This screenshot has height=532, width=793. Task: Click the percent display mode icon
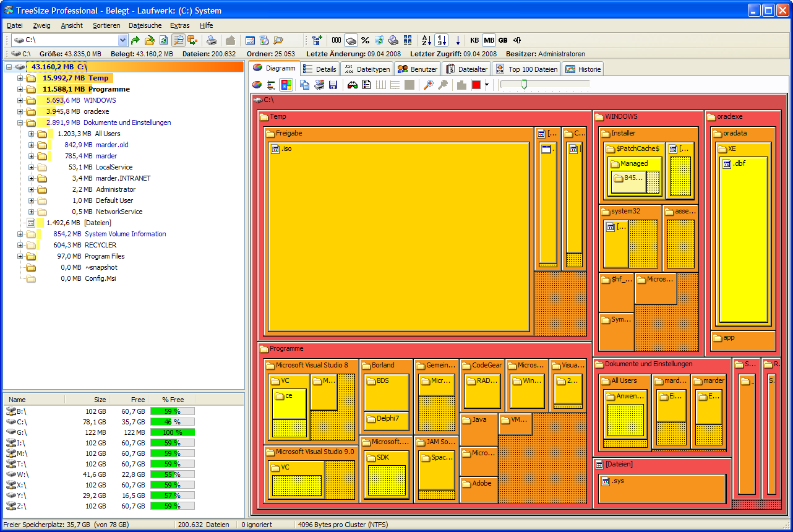pos(365,40)
